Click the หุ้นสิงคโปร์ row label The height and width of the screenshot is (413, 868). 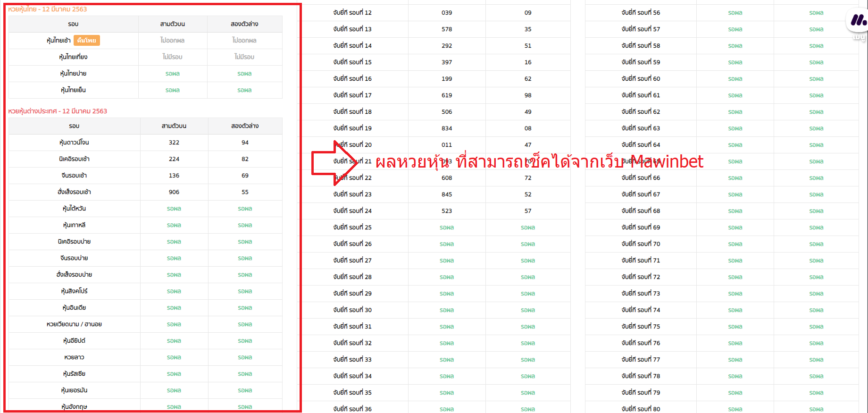(x=74, y=291)
